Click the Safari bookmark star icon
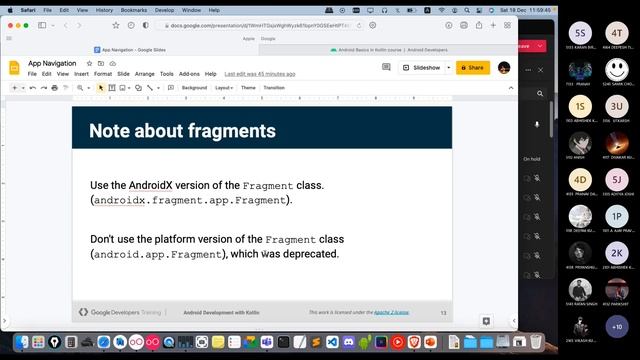The height and width of the screenshot is (360, 640). 116,25
